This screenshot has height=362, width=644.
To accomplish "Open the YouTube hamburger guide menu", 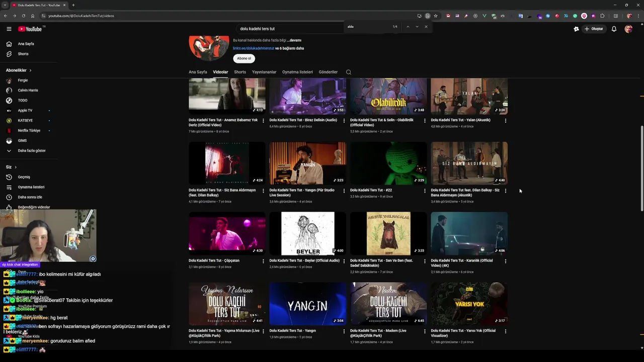I will pos(9,29).
